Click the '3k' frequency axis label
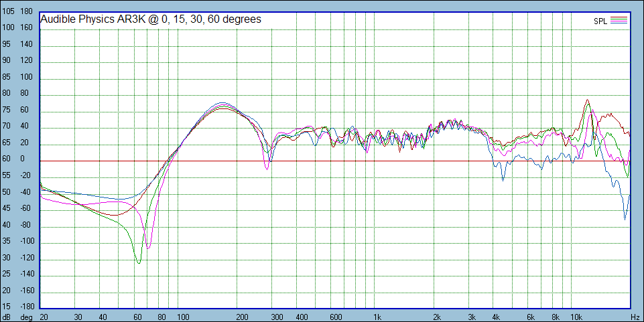Screen dimensions: 644x322 click(472, 317)
